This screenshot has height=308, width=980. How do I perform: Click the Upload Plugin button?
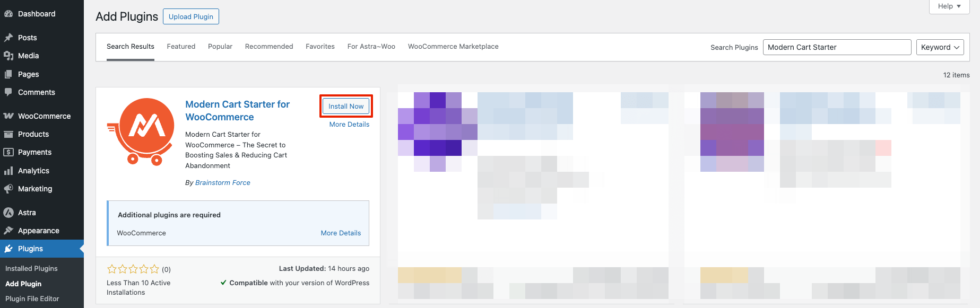(191, 16)
